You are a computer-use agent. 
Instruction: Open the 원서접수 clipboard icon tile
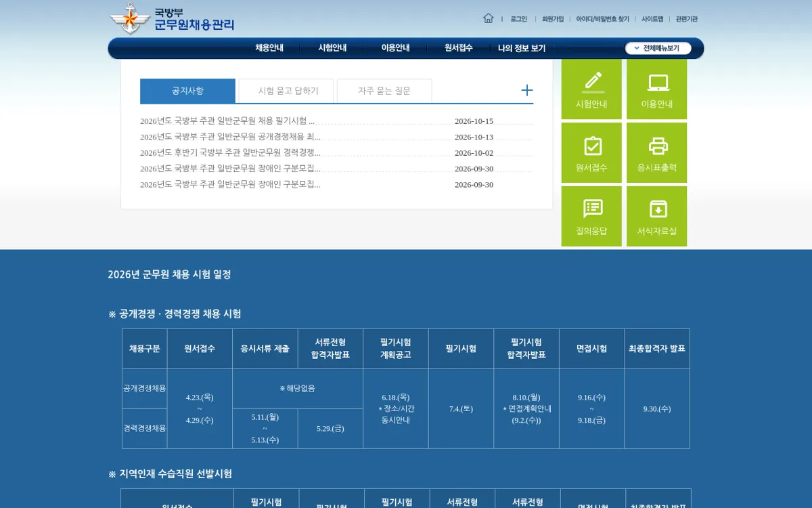[591, 153]
